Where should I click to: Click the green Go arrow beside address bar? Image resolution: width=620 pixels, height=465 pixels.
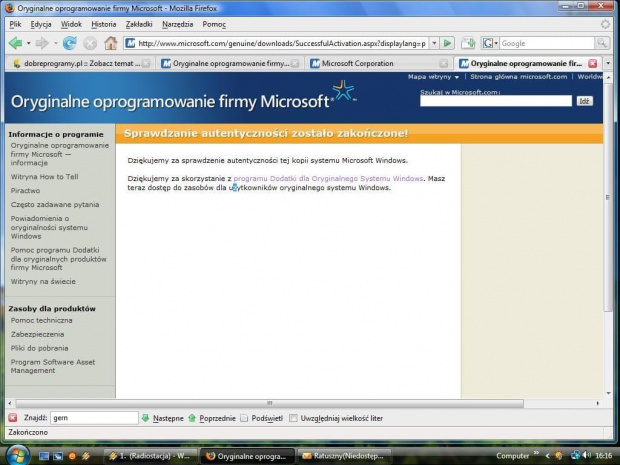coord(446,43)
